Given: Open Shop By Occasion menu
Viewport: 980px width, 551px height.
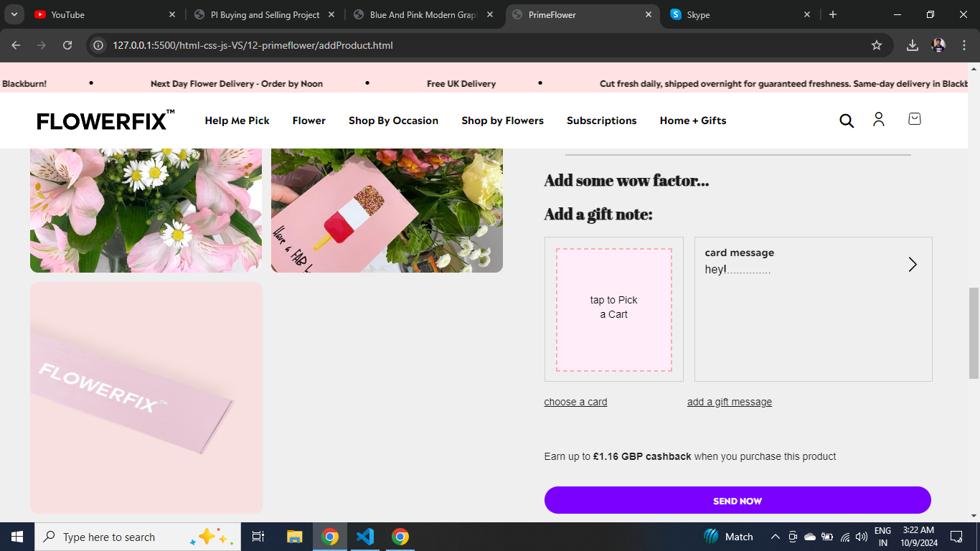Looking at the screenshot, I should point(394,121).
